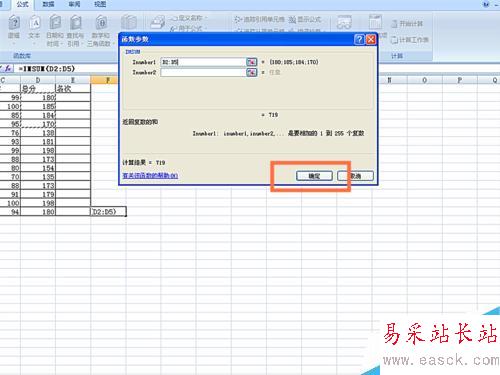
Task: Select the cell containing 185
Action: [38, 106]
